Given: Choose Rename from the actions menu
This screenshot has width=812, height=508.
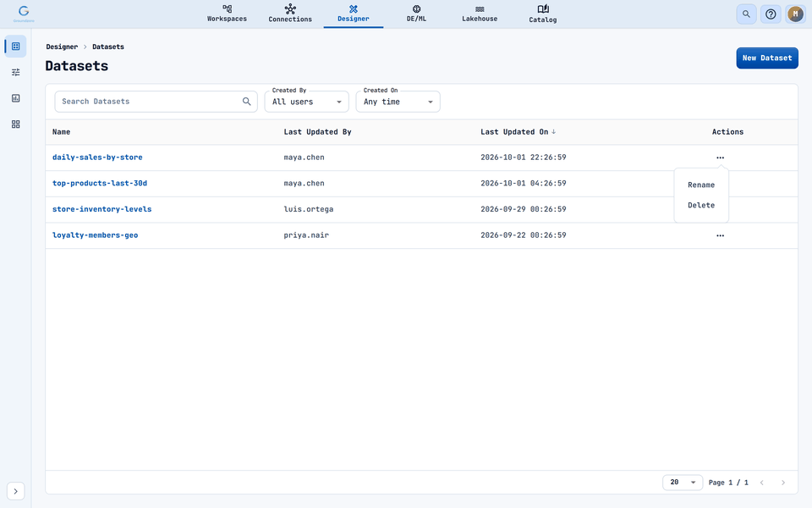Looking at the screenshot, I should point(701,185).
